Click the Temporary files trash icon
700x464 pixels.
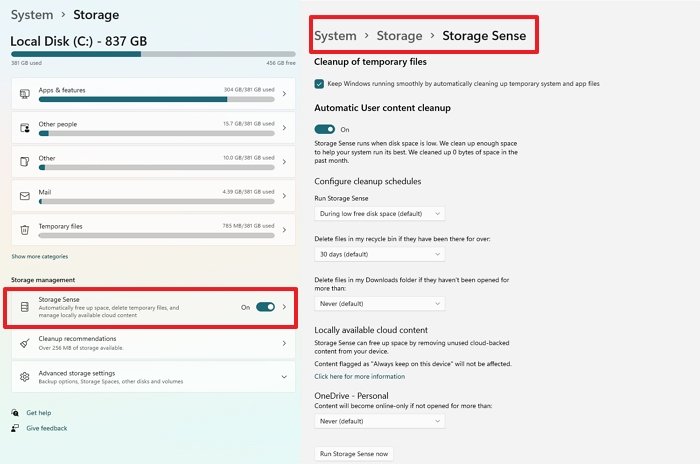[25, 230]
